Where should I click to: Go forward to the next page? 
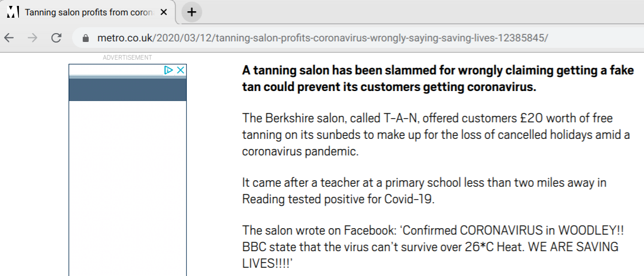[x=33, y=38]
